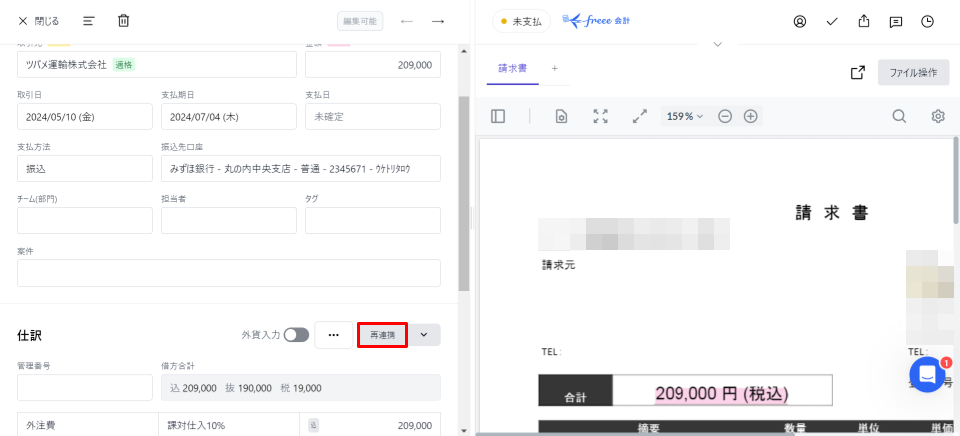Click the freee会計 logo link
Image resolution: width=960 pixels, height=436 pixels.
tap(596, 21)
